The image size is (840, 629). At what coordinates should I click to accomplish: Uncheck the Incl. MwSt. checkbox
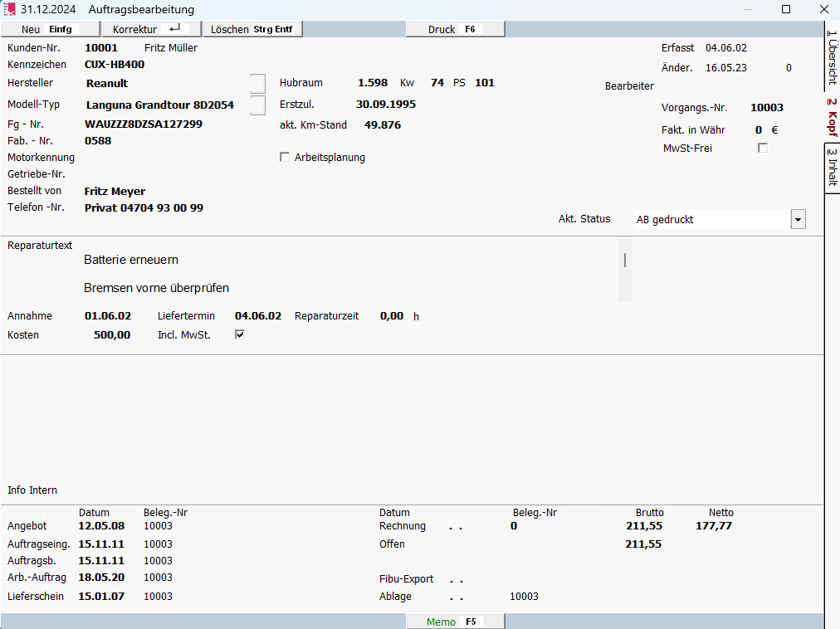(x=240, y=335)
